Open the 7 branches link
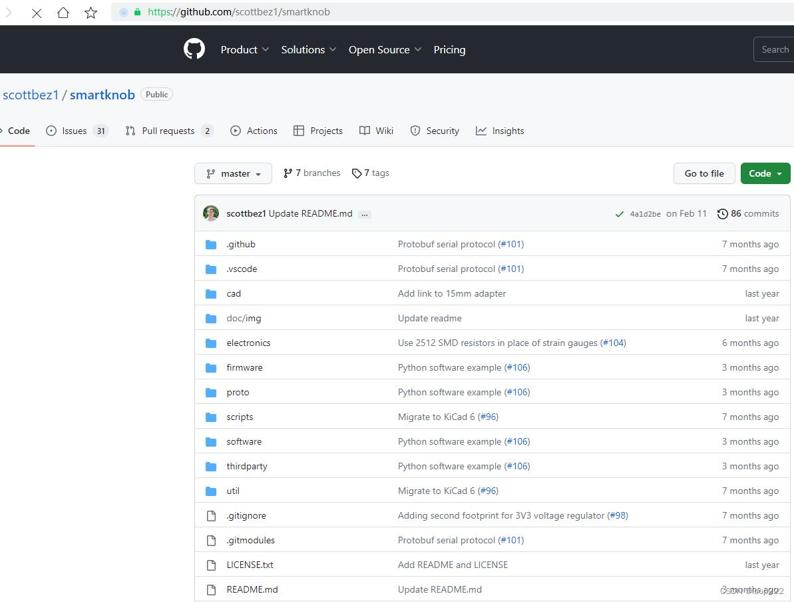The width and height of the screenshot is (794, 602). (312, 173)
